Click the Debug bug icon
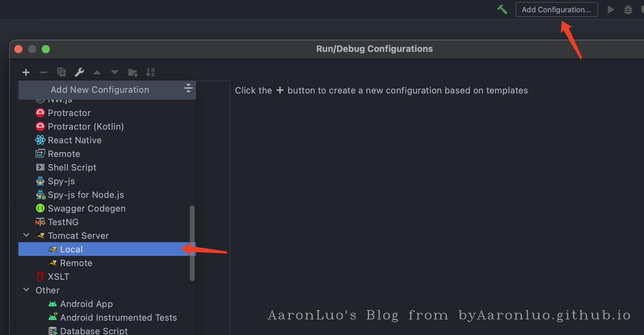 click(x=628, y=10)
